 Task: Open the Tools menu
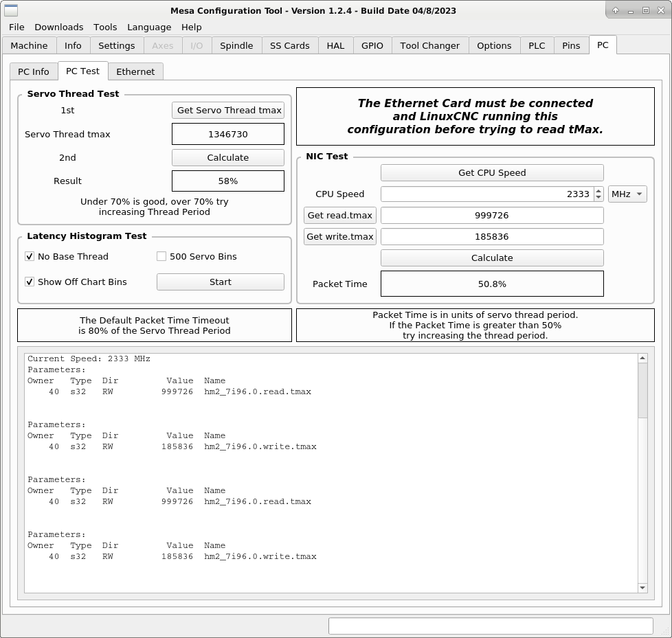point(105,27)
